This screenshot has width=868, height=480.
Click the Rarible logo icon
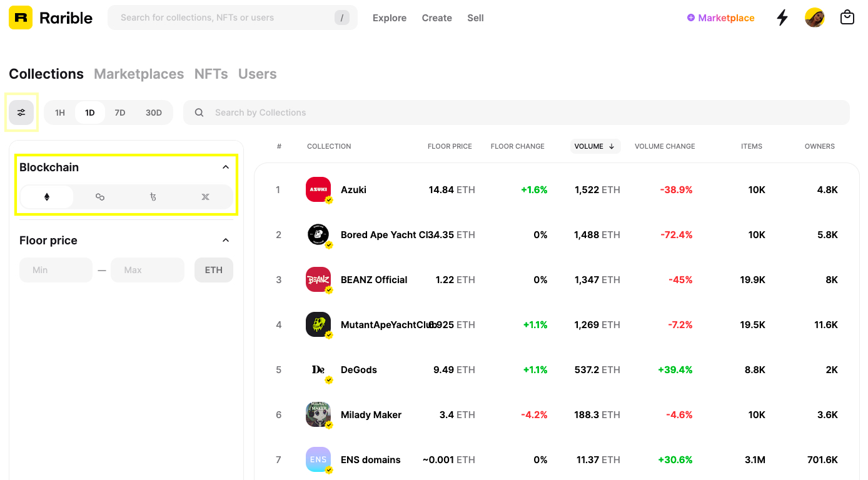point(21,17)
